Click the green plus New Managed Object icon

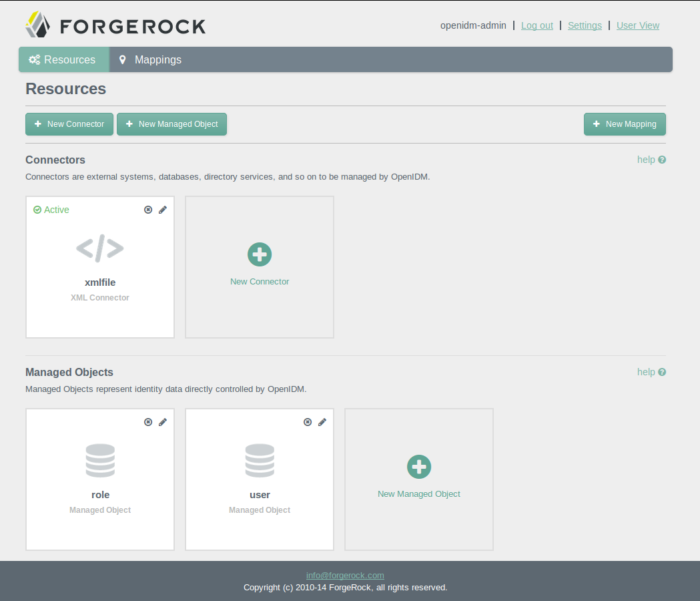pyautogui.click(x=419, y=467)
